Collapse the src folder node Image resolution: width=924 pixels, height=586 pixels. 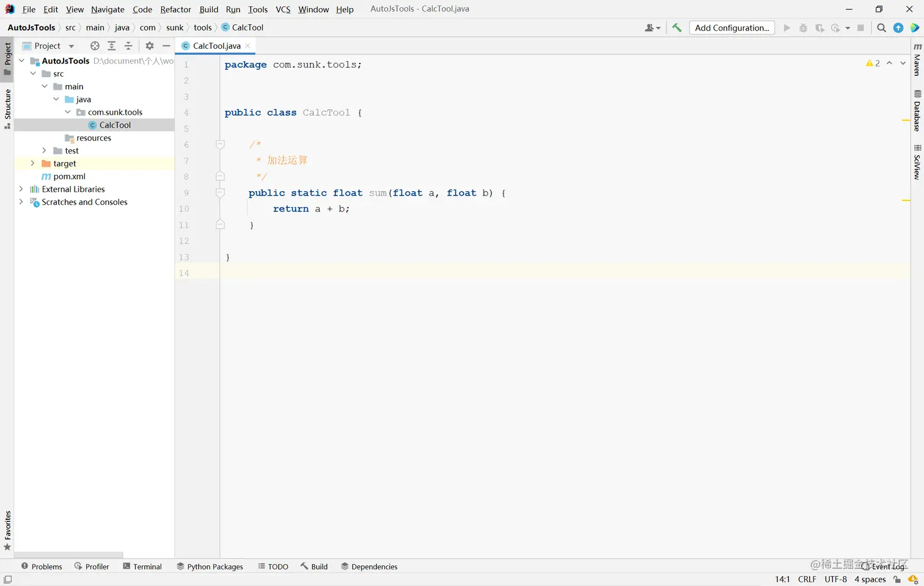(x=33, y=73)
